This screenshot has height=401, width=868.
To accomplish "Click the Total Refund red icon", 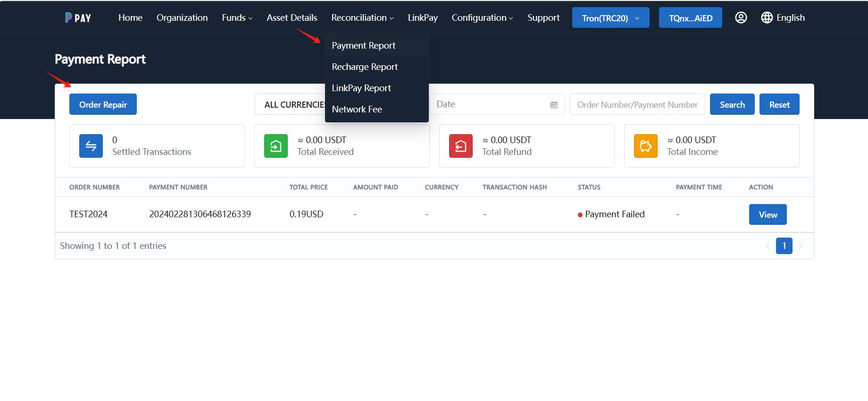I will tap(461, 146).
